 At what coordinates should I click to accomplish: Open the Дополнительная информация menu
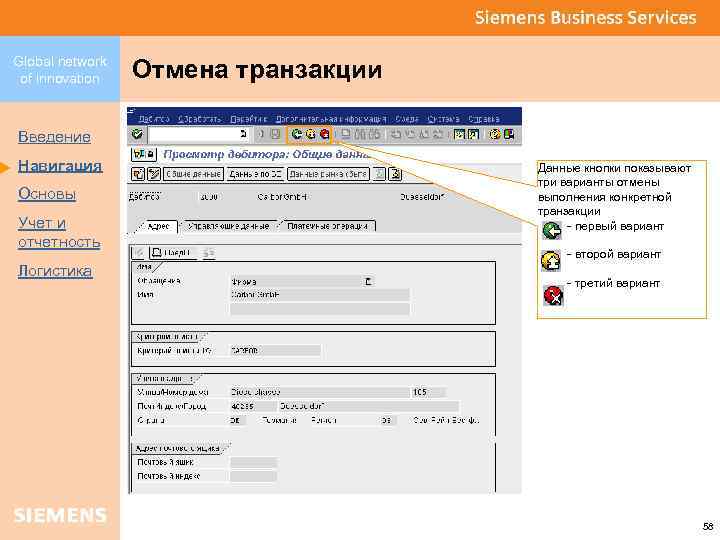coord(331,119)
